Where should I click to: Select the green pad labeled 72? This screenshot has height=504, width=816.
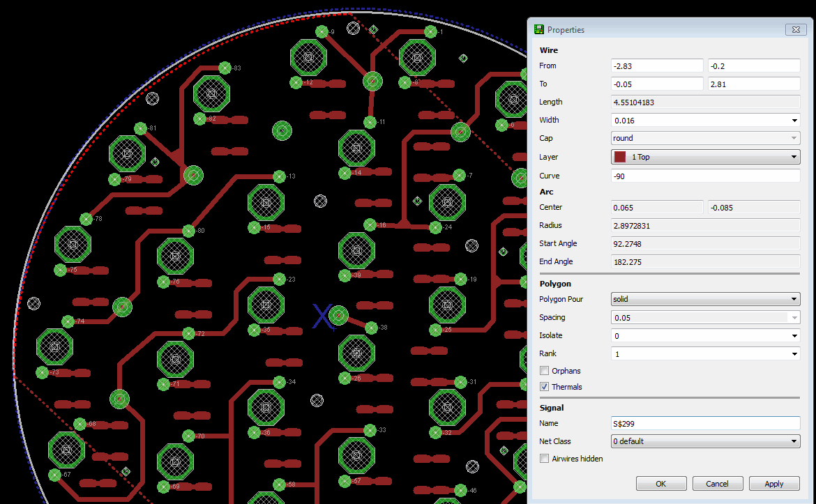[188, 334]
